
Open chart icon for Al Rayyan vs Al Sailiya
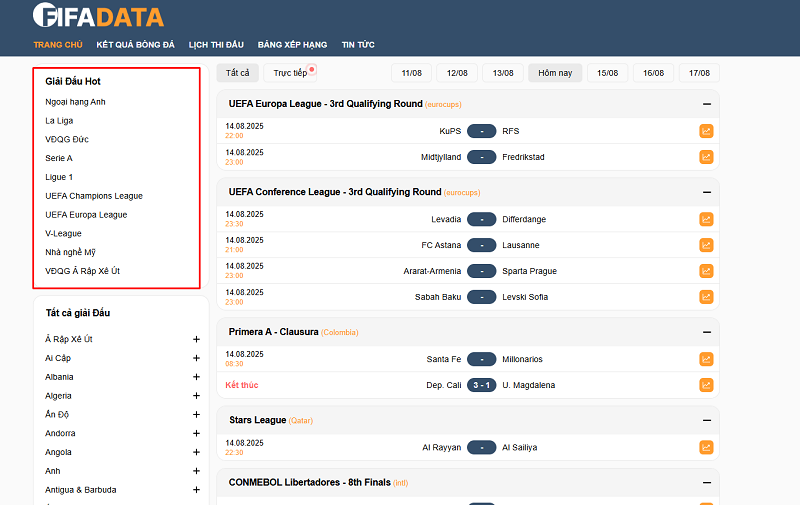(706, 447)
